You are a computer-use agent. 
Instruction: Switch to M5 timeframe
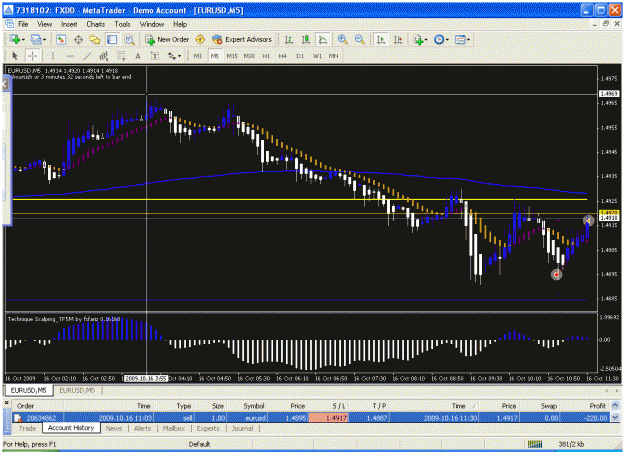pyautogui.click(x=215, y=56)
